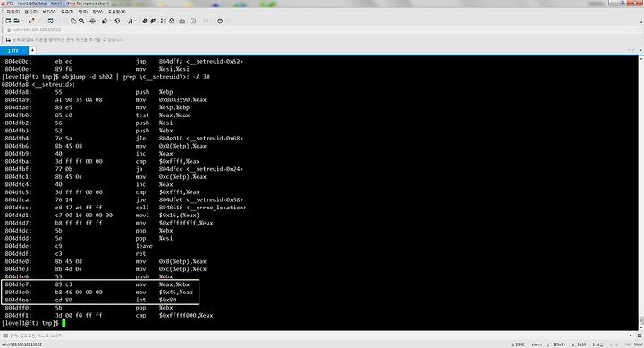Click the Full Screen icon in toolbar

coord(164,21)
